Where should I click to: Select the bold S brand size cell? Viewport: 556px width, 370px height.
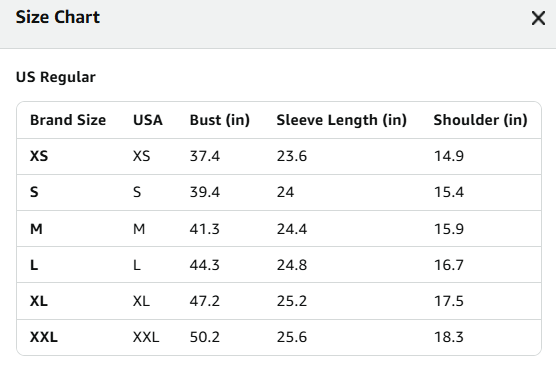point(34,192)
